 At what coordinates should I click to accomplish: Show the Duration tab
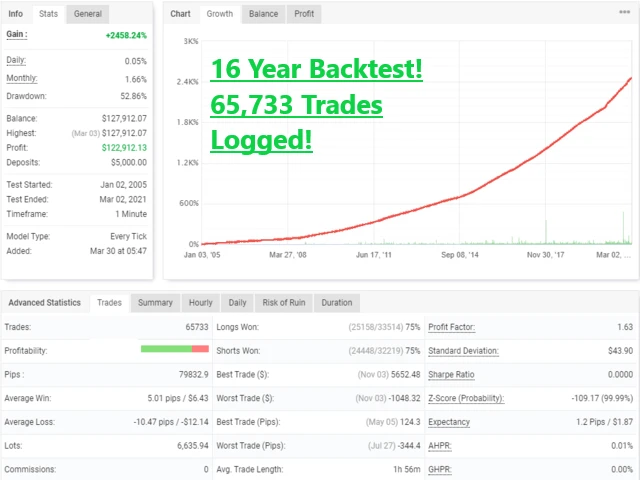point(336,302)
